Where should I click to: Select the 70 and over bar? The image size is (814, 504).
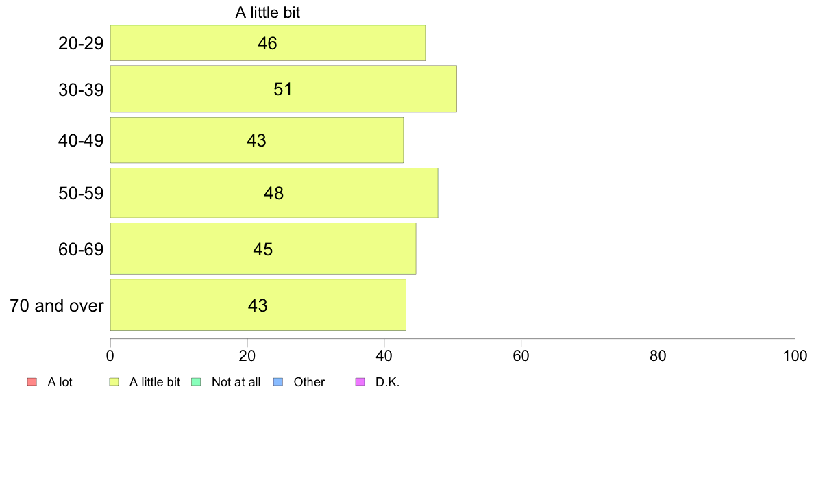click(258, 305)
